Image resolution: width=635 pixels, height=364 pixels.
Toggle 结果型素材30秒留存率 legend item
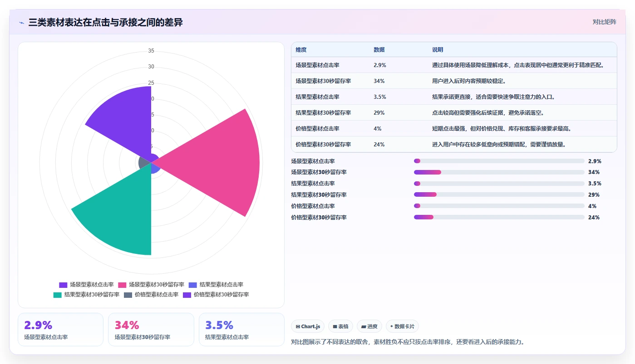click(86, 295)
